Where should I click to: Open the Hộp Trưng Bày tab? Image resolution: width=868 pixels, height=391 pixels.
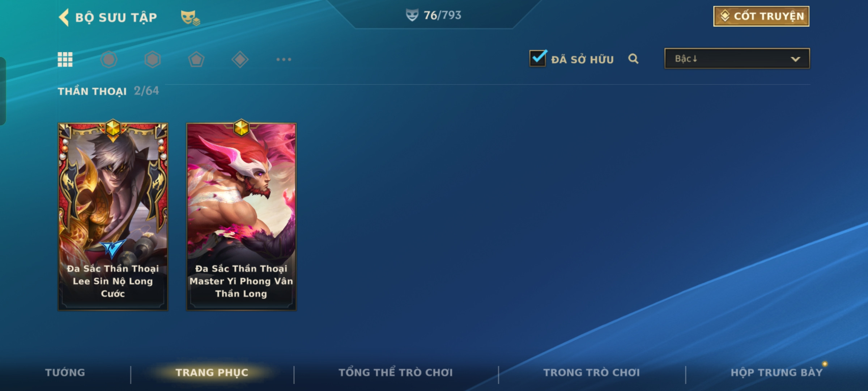776,373
